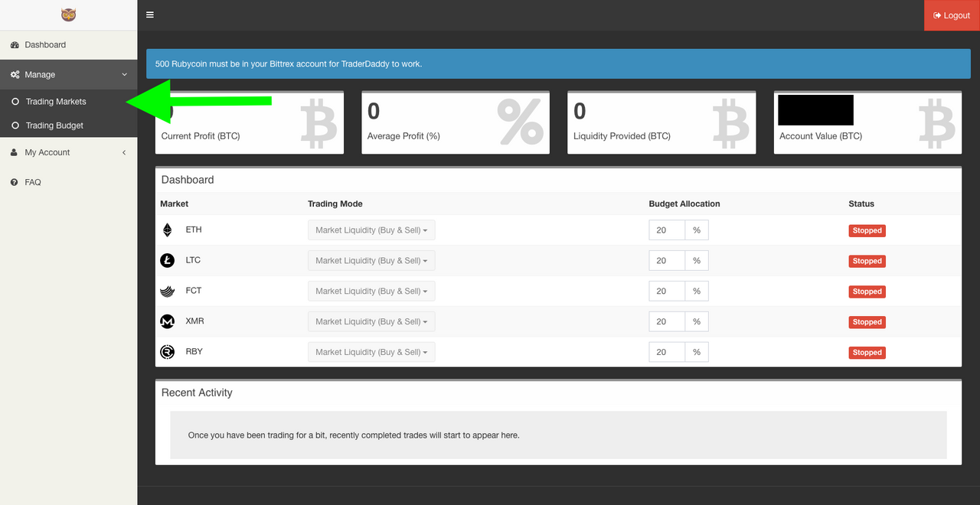This screenshot has width=980, height=505.
Task: Click the logout arrow icon
Action: point(937,15)
